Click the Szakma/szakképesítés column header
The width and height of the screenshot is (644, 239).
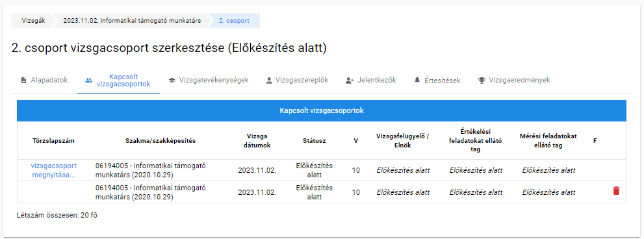[x=160, y=140]
